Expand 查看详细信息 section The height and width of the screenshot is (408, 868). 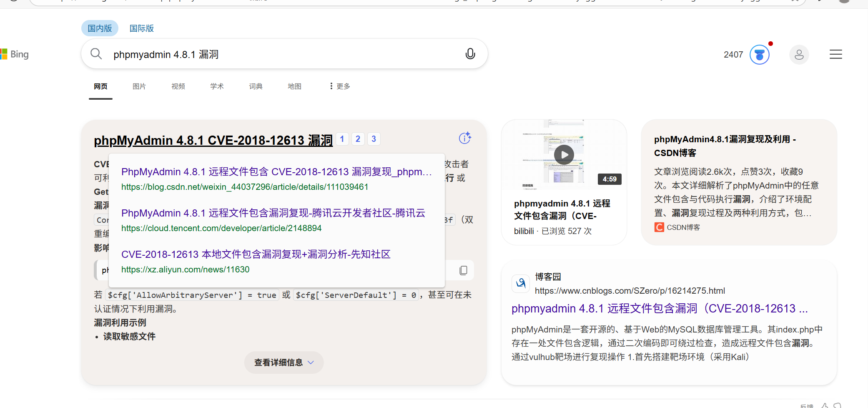[284, 363]
